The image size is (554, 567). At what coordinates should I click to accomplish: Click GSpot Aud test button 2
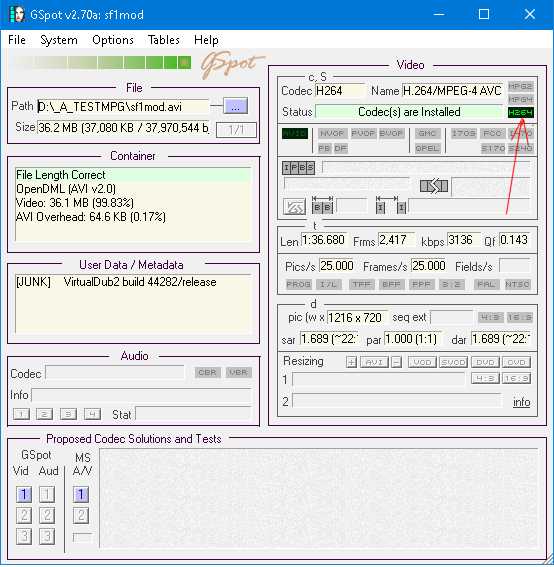click(x=47, y=515)
